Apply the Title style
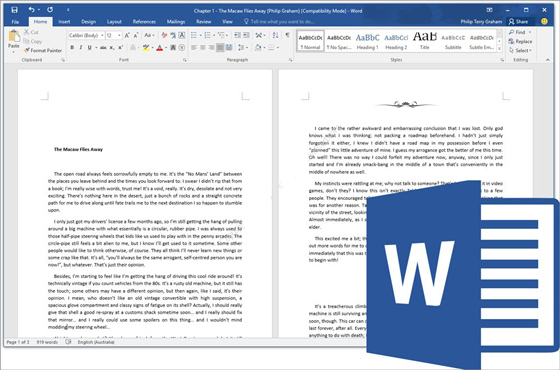Viewport: 560px width, 370px height. pyautogui.click(x=425, y=41)
